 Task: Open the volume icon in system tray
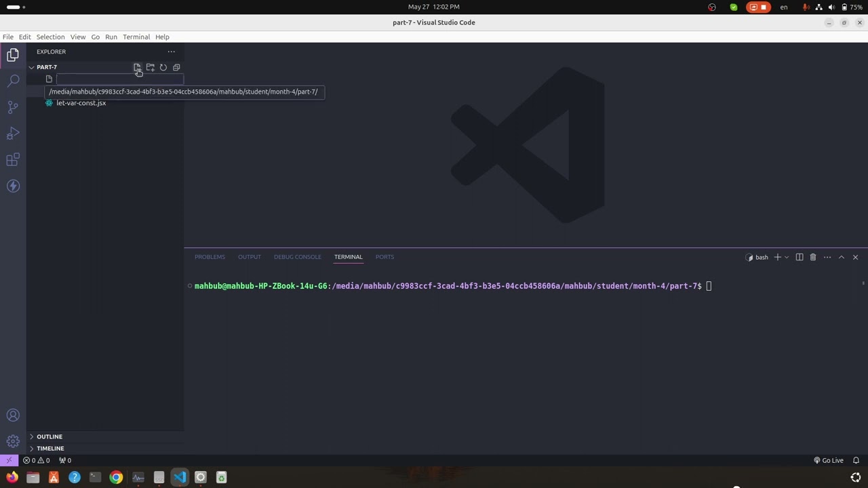tap(831, 7)
